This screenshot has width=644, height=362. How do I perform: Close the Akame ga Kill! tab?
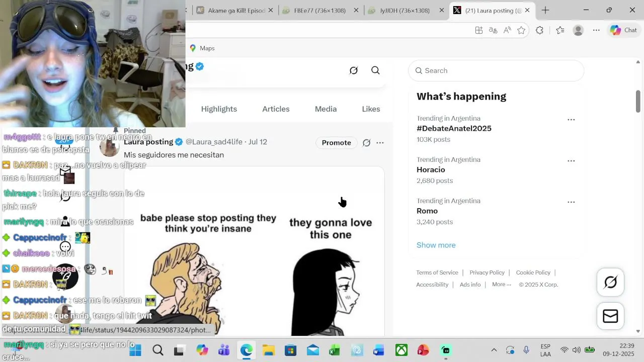271,10
